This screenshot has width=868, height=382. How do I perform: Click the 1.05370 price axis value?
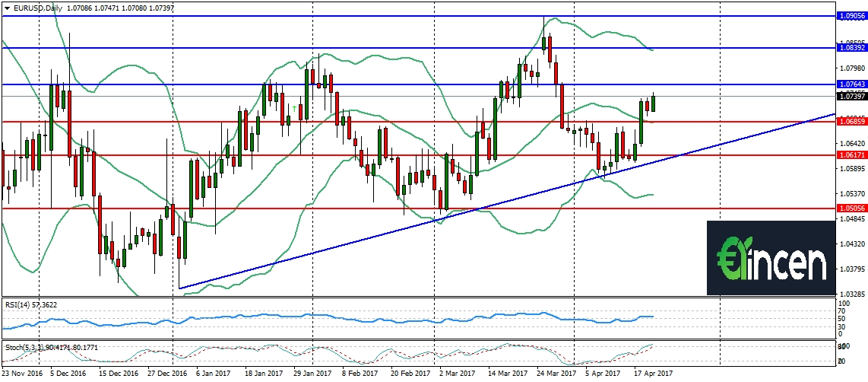coord(853,193)
